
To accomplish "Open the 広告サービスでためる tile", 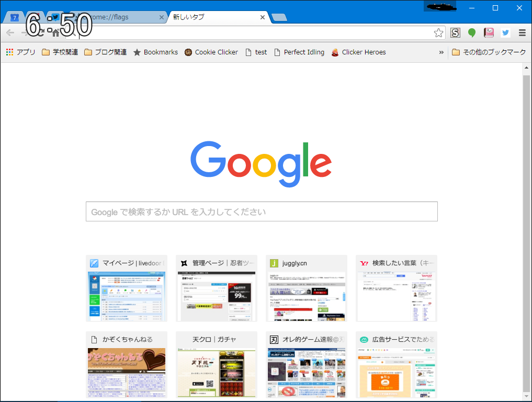I will point(397,364).
